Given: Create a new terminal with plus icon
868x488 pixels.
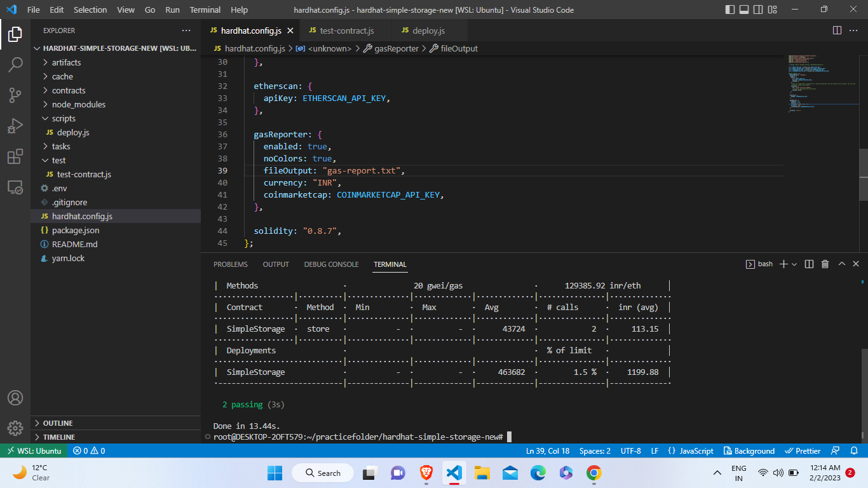Looking at the screenshot, I should coord(783,264).
